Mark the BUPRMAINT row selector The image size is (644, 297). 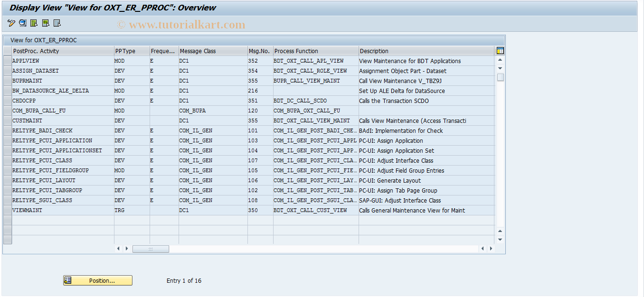pyautogui.click(x=7, y=81)
